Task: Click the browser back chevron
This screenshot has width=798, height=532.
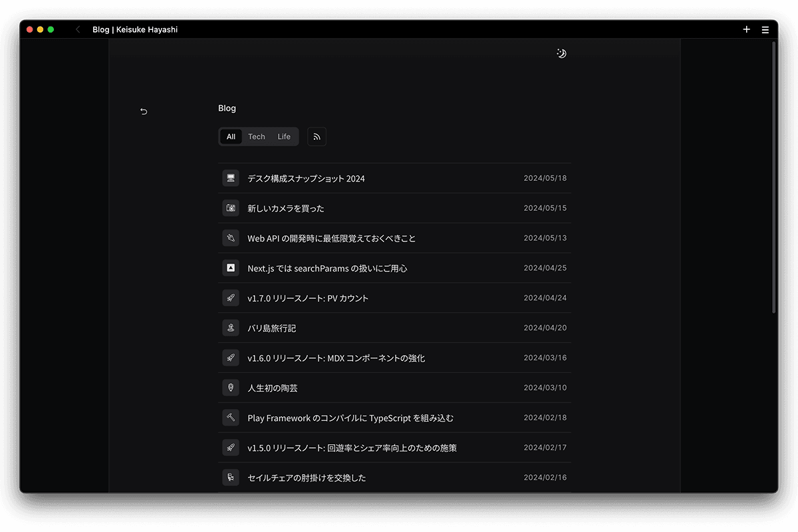Action: [x=78, y=29]
